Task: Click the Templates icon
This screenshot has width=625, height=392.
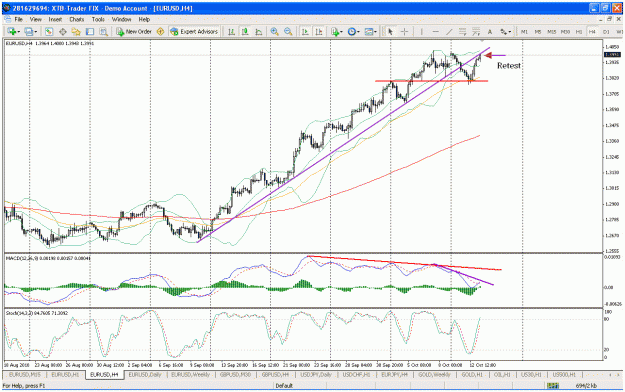Action: point(369,32)
